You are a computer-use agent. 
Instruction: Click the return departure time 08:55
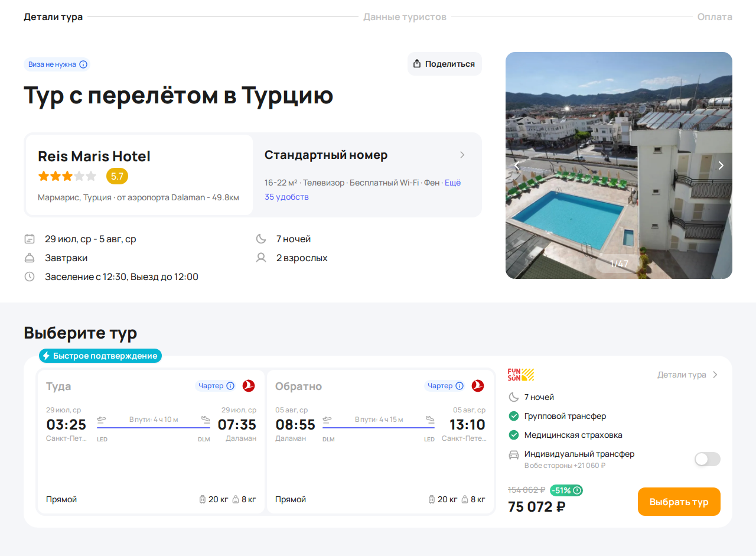[295, 425]
